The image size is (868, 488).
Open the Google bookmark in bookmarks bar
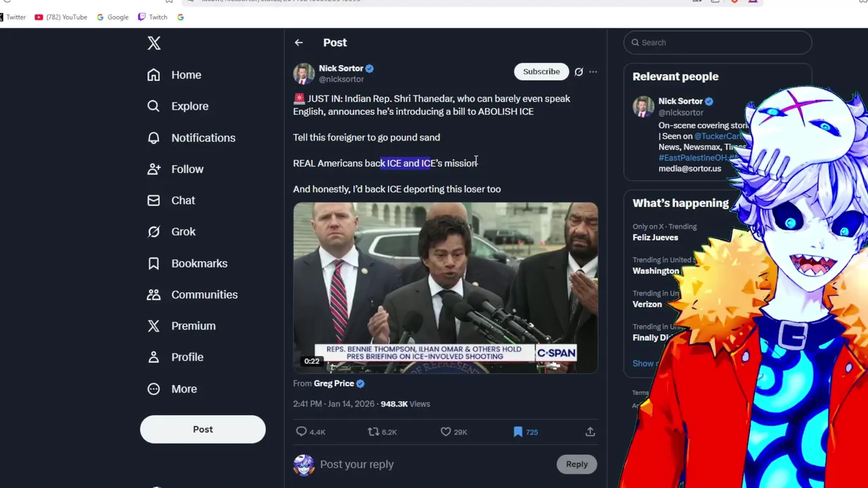[113, 17]
